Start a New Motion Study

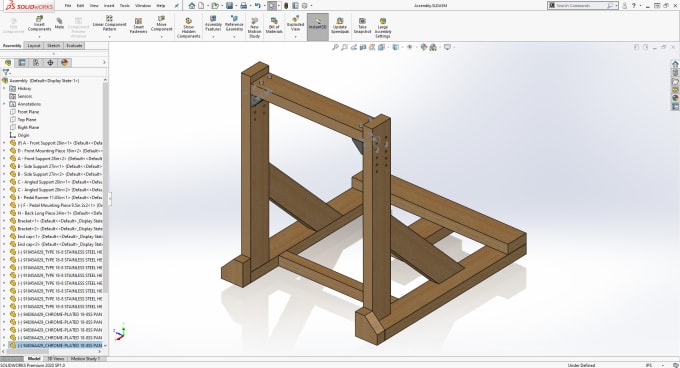pyautogui.click(x=255, y=28)
